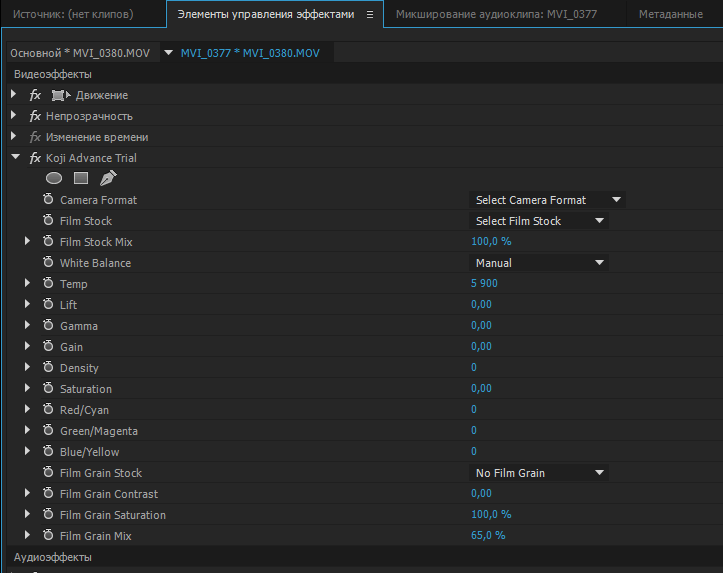Toggle the fx icon next to Движение
The width and height of the screenshot is (723, 573).
(35, 95)
